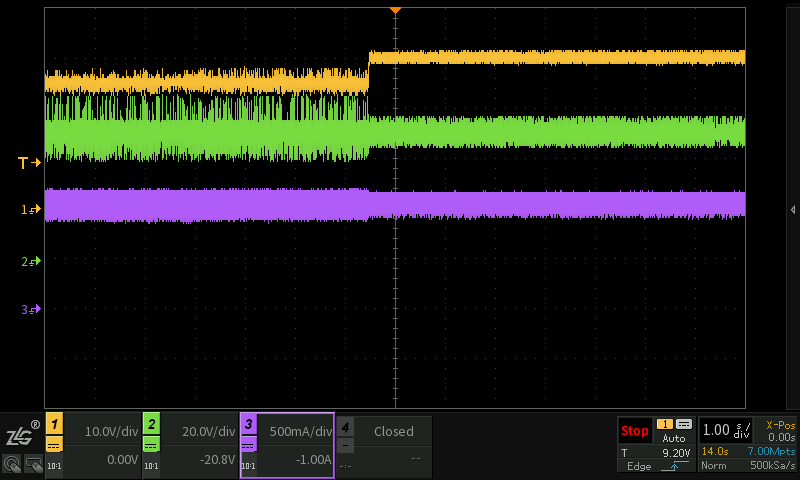
Task: Select channel 3 offset value -1.00A
Action: [x=313, y=460]
